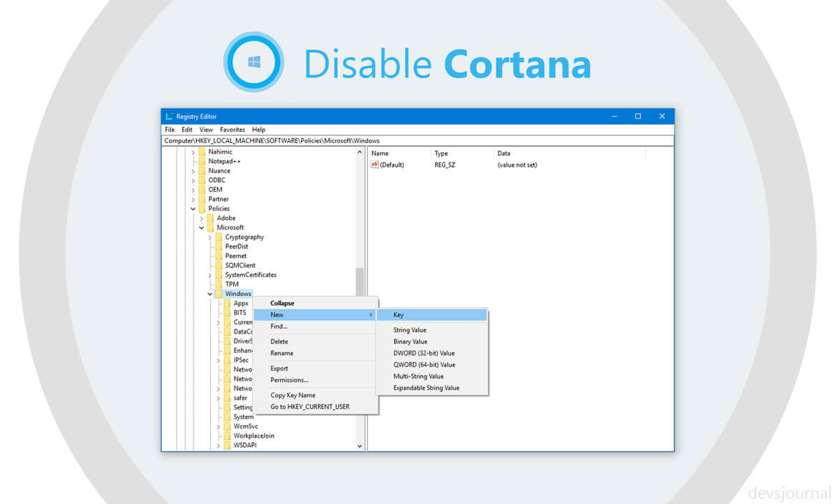Select the Microsoft folder icon under Policies

coord(210,228)
